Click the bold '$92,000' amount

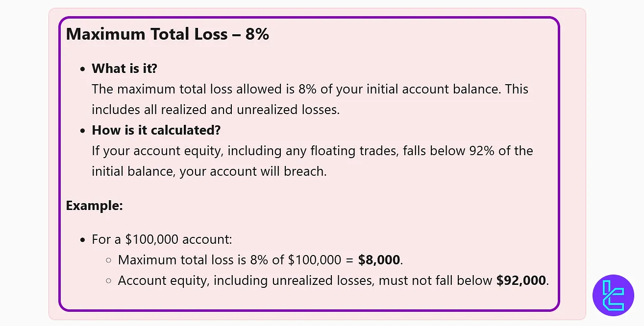(520, 280)
